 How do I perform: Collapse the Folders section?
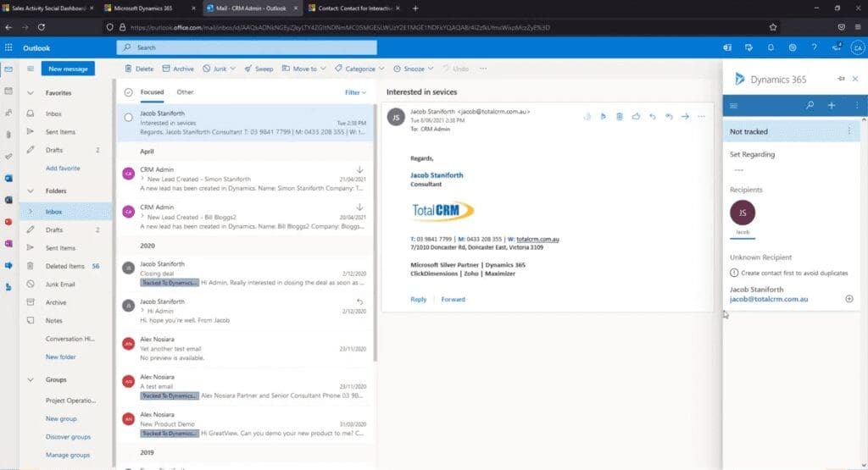[x=31, y=191]
